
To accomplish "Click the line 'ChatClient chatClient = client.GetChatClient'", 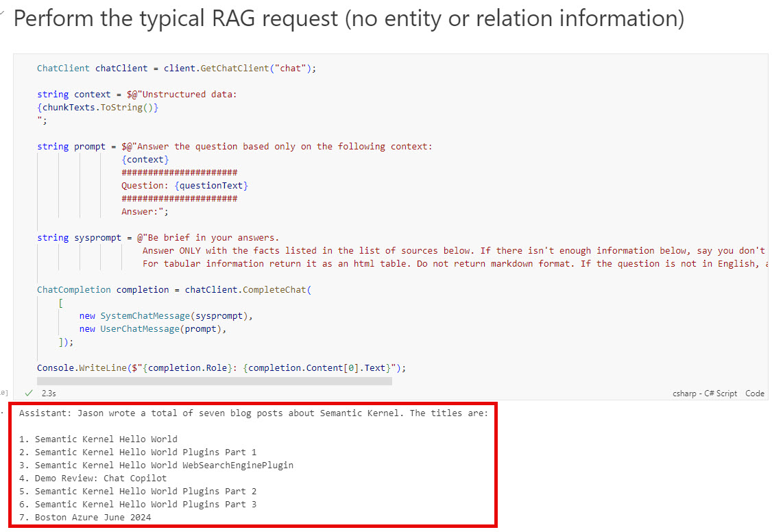I will click(176, 69).
